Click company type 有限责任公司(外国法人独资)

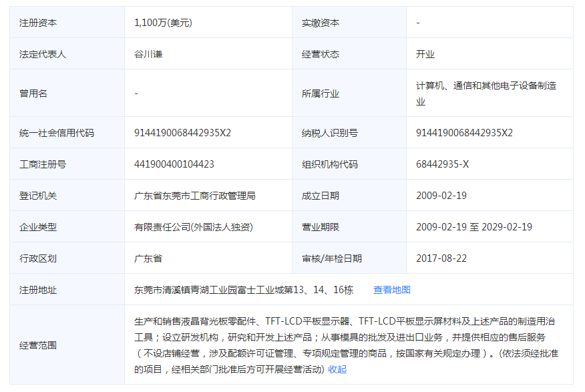194,227
